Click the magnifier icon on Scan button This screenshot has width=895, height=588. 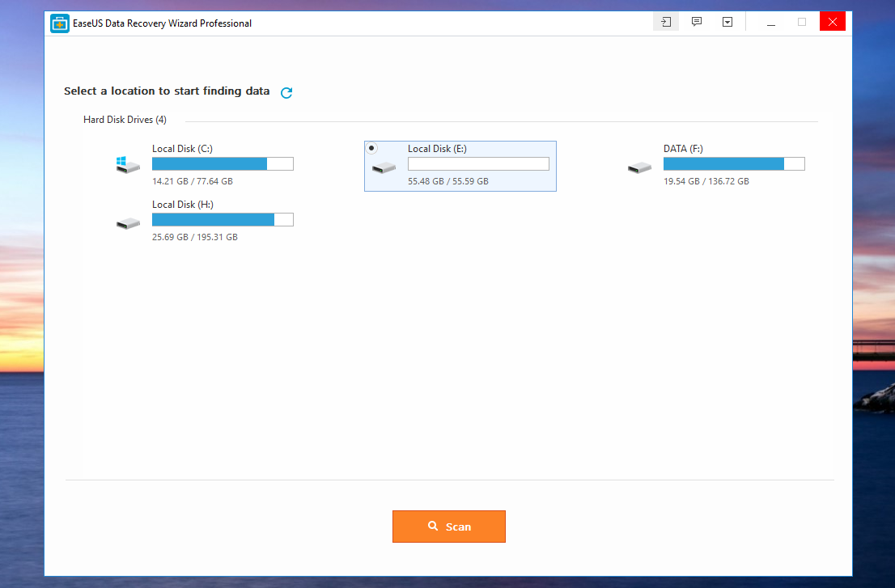(x=433, y=526)
